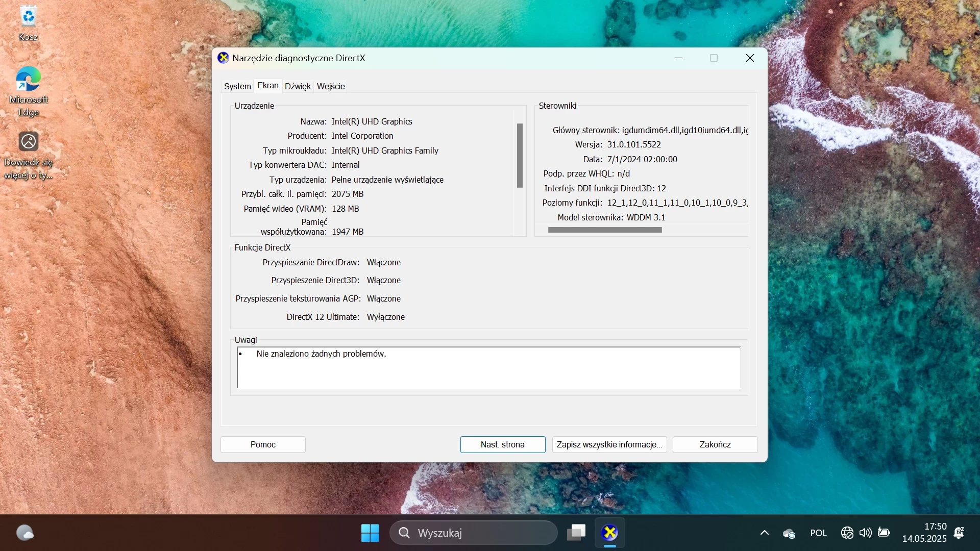
Task: Open the Kosz recycle bin icon
Action: coord(29,23)
